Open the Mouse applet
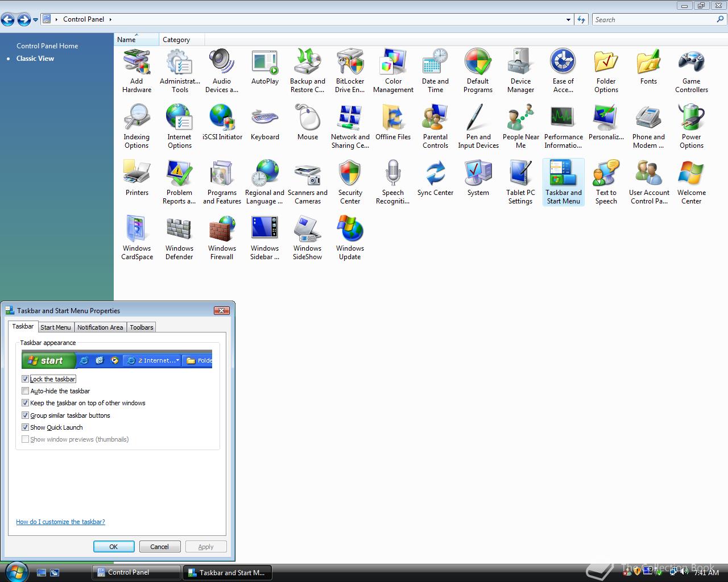The image size is (728, 582). pos(308,123)
